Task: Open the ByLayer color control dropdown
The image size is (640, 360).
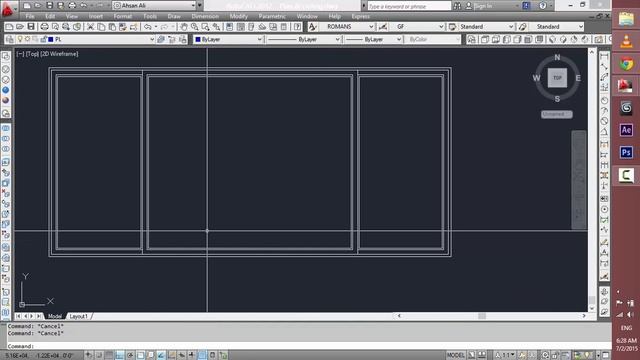Action: 260,39
